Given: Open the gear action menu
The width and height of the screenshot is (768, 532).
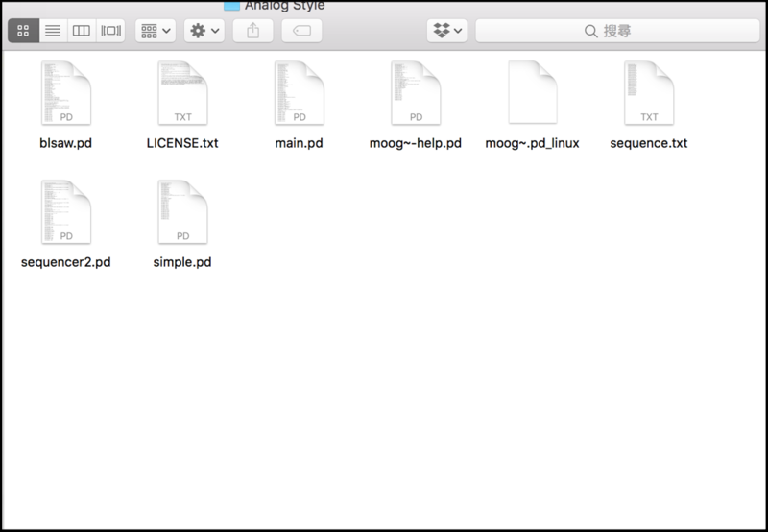Looking at the screenshot, I should pos(205,31).
